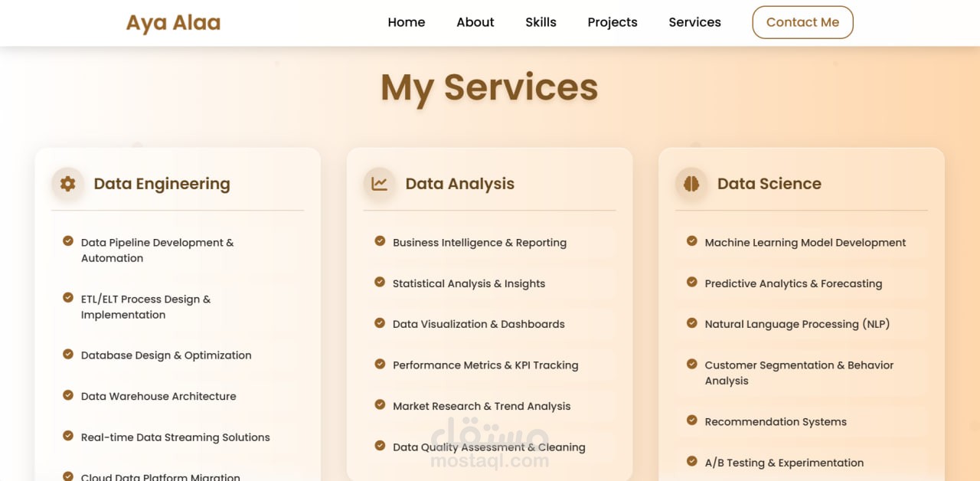Click the gear icon beside Data Engineering
This screenshot has width=980, height=481.
pos(67,184)
